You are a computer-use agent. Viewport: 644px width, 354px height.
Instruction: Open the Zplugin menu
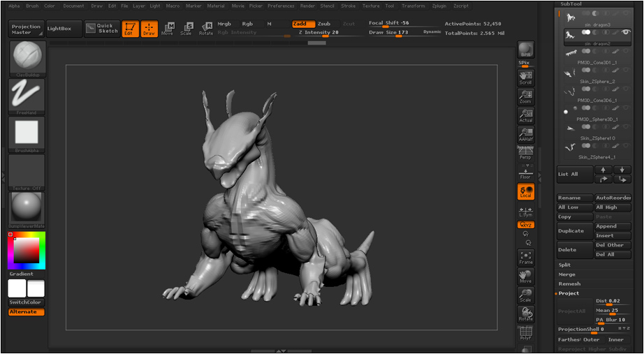439,6
